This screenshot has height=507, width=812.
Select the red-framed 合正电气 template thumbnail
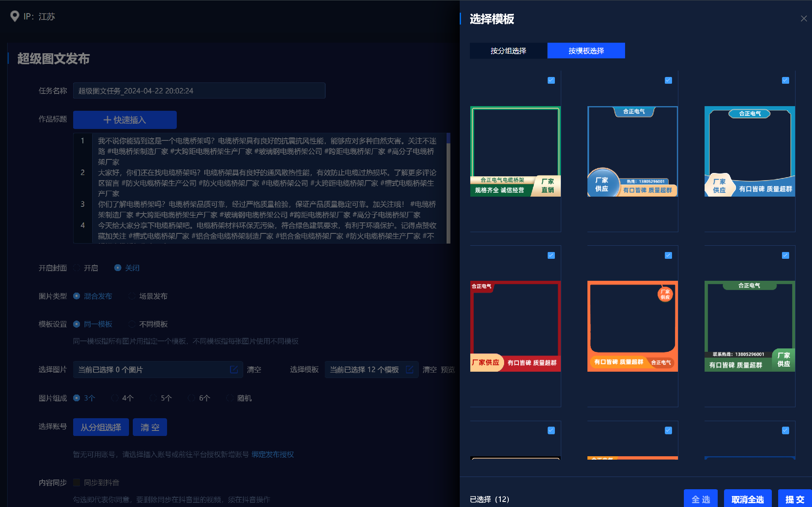[x=516, y=326]
